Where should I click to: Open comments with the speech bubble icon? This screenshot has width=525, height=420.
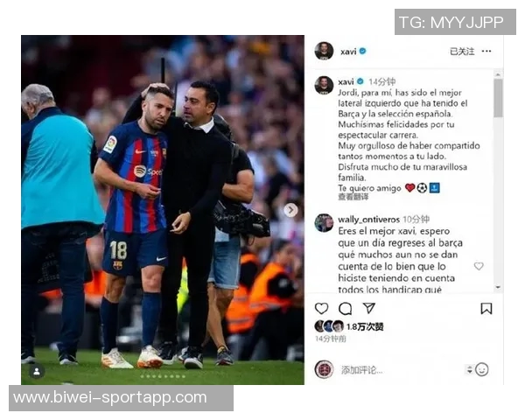(345, 309)
